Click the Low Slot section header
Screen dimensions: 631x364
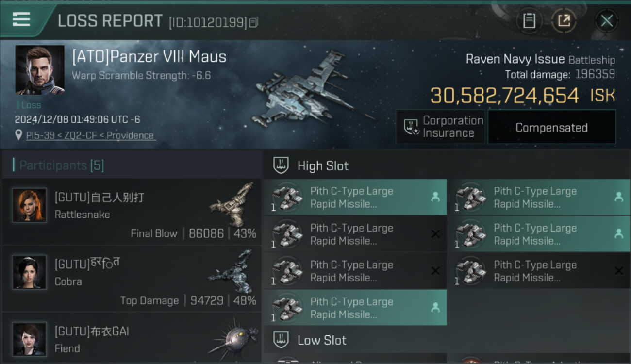coord(448,340)
